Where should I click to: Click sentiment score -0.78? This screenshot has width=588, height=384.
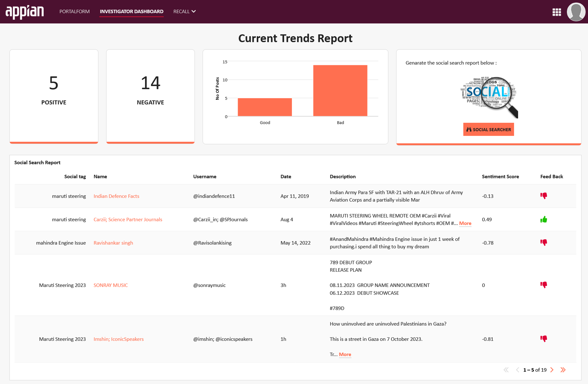[487, 243]
